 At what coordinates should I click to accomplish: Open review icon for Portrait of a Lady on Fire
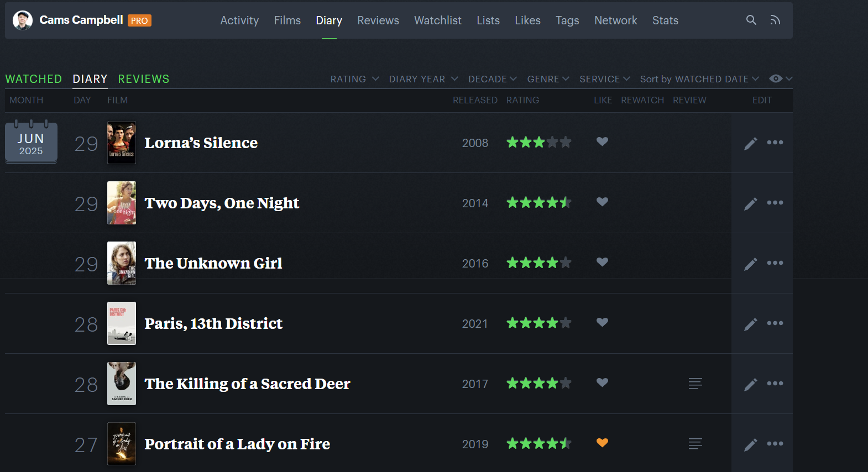pos(695,444)
